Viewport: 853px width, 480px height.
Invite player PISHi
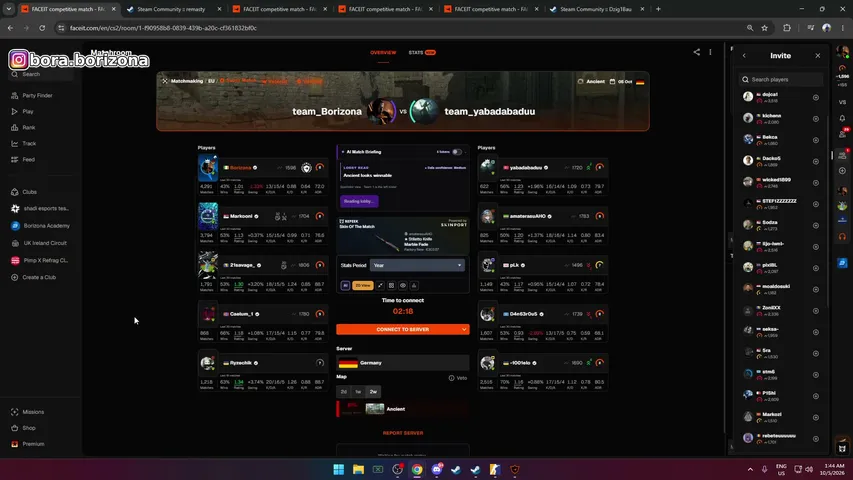pos(815,396)
